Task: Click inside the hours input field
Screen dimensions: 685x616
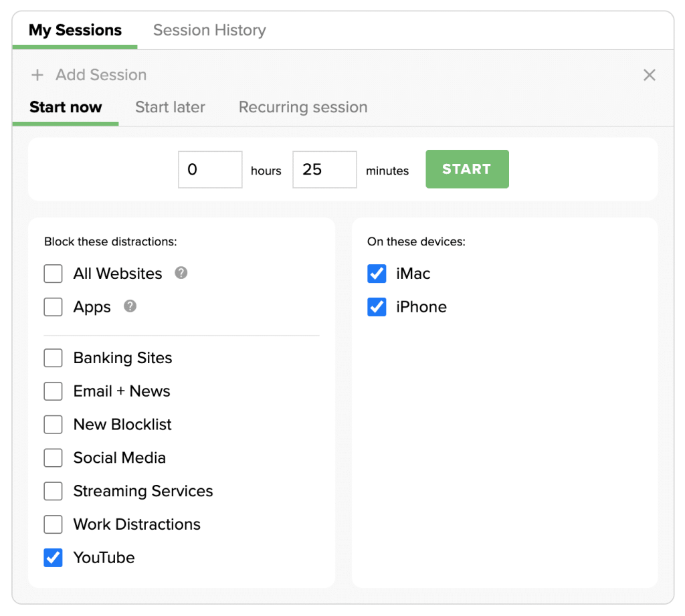Action: pos(210,169)
